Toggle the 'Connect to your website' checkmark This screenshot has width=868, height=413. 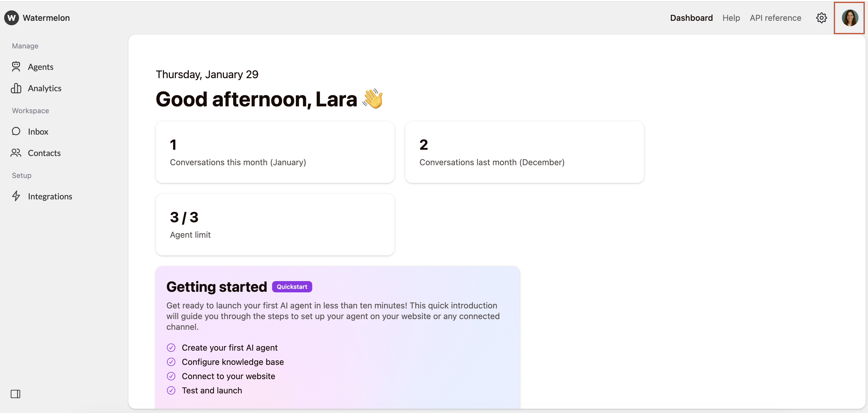click(x=171, y=376)
